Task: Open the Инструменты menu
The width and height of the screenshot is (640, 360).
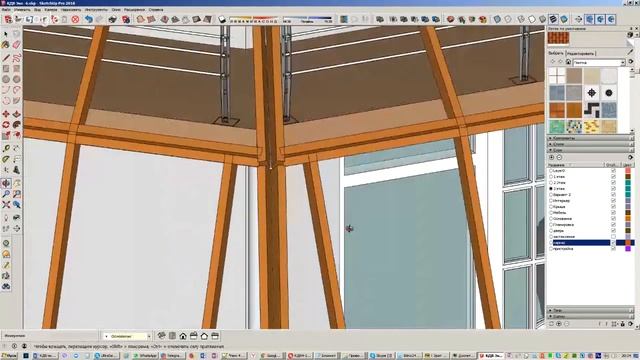Action: [96, 9]
